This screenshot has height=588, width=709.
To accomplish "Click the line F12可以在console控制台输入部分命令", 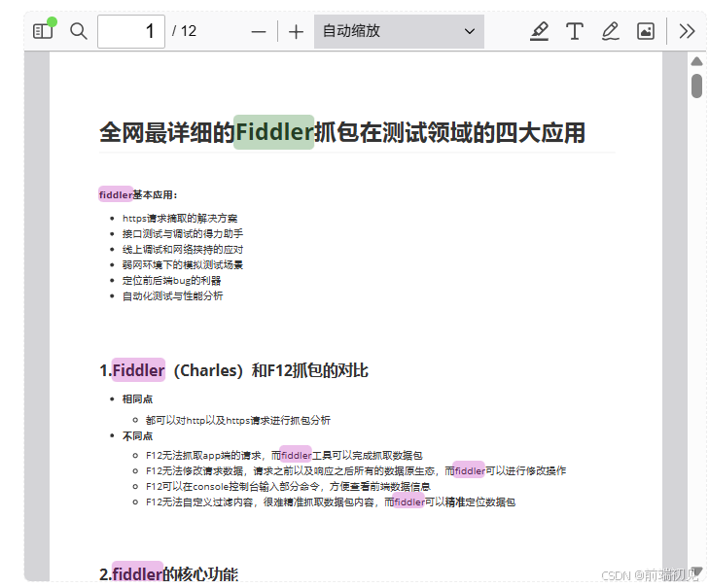I will 288,486.
